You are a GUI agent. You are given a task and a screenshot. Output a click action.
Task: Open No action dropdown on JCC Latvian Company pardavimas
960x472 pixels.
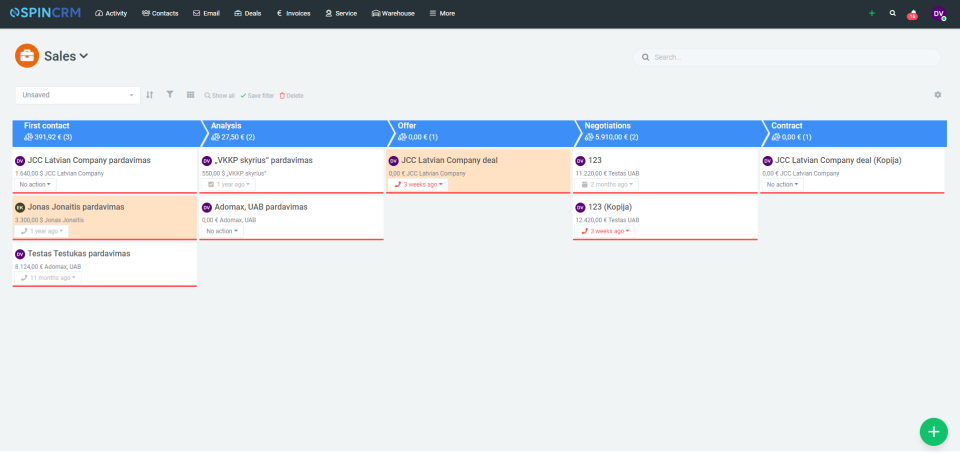(36, 184)
